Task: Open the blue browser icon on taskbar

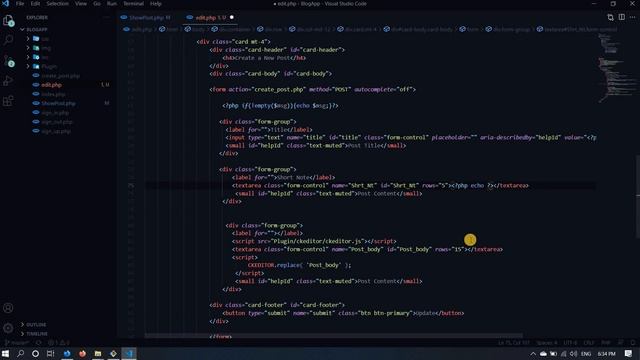Action: click(x=67, y=353)
